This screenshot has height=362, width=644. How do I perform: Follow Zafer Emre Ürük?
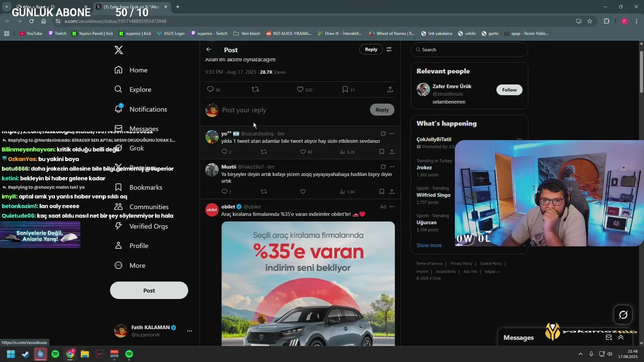click(x=509, y=90)
